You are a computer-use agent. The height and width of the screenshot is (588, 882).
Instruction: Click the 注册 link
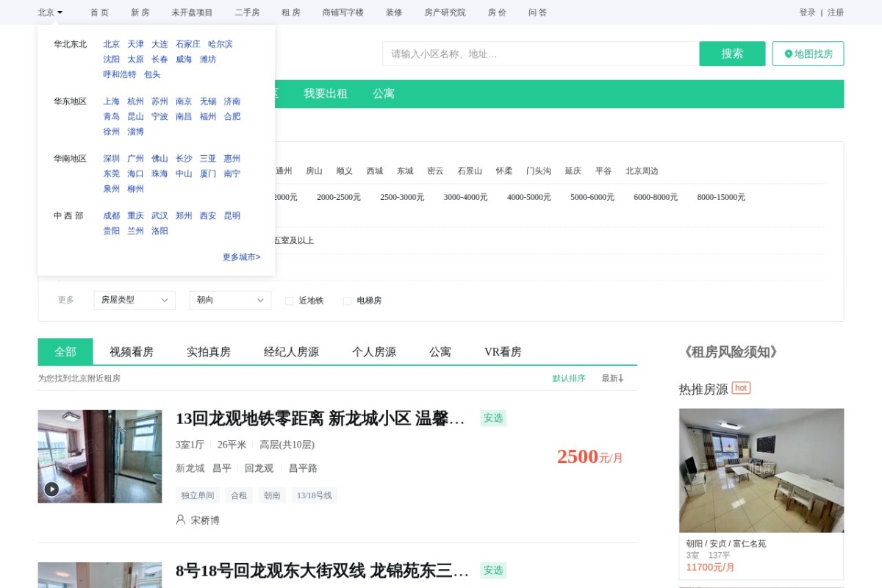(836, 12)
